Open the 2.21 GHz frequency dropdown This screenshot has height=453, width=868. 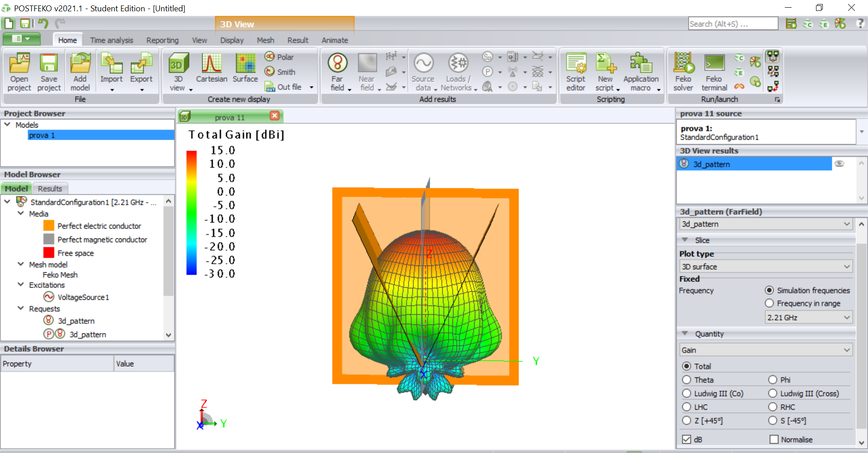808,317
